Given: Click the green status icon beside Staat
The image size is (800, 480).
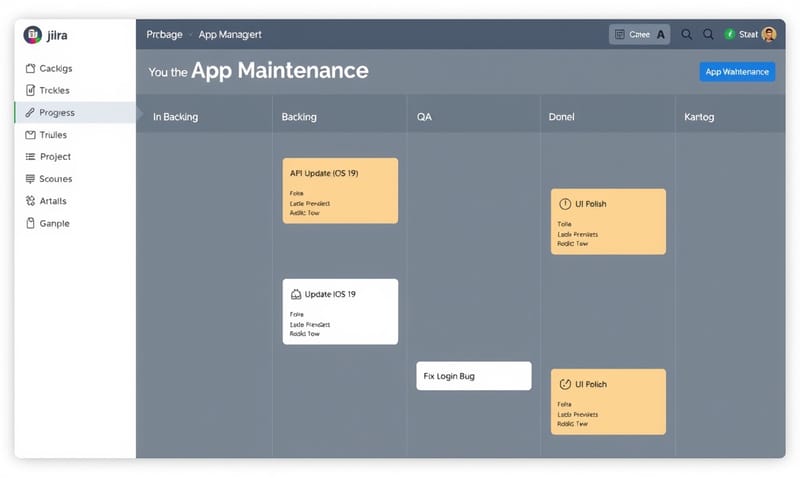Looking at the screenshot, I should tap(730, 34).
